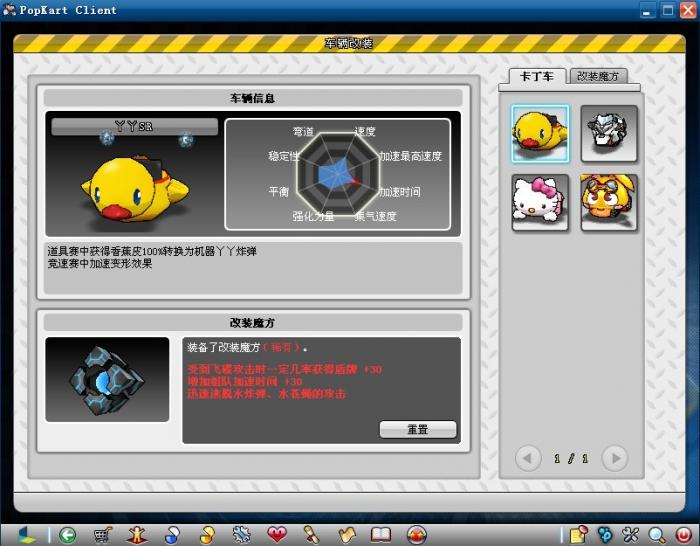Screen dimensions: 700x546
Task: Click the 平衡 stat label
Action: 279,192
